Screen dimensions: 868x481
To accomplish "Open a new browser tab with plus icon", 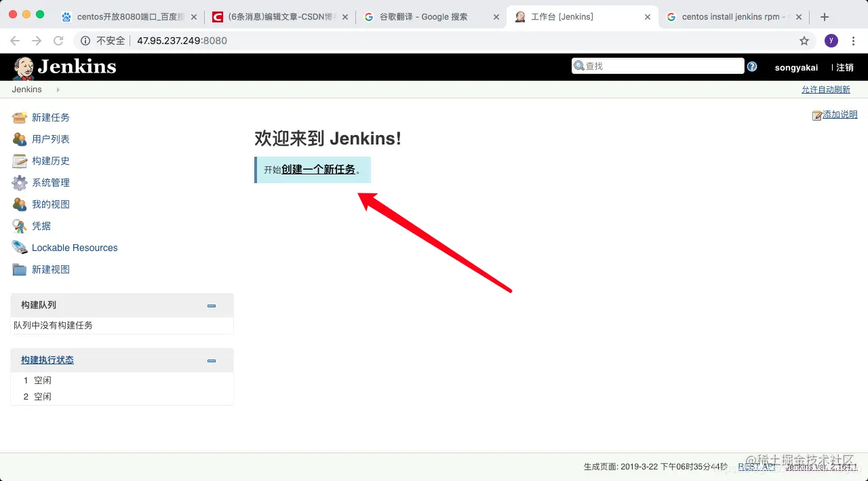I will click(825, 17).
